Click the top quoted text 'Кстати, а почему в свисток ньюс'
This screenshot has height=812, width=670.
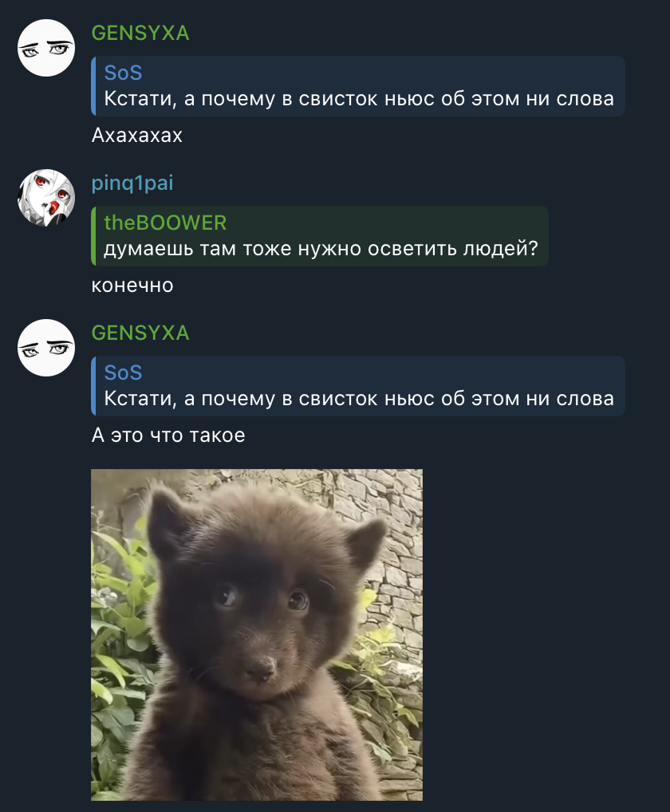pos(270,99)
